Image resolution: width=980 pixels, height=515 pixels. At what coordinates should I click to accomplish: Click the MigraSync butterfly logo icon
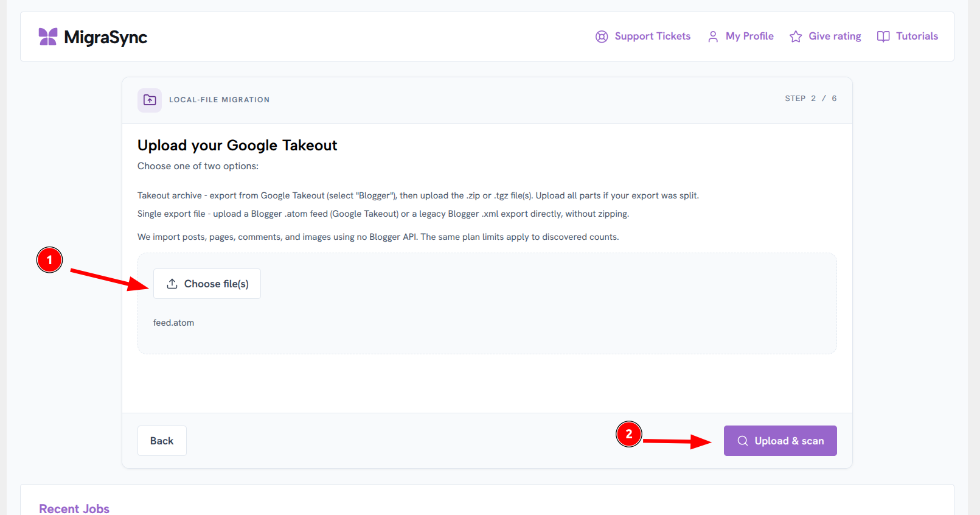click(x=48, y=37)
